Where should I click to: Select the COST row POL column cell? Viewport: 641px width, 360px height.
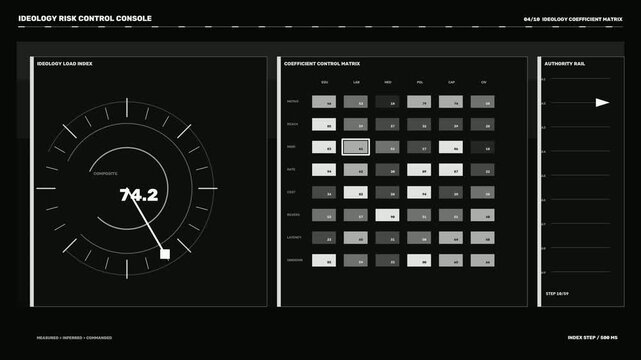pos(419,192)
